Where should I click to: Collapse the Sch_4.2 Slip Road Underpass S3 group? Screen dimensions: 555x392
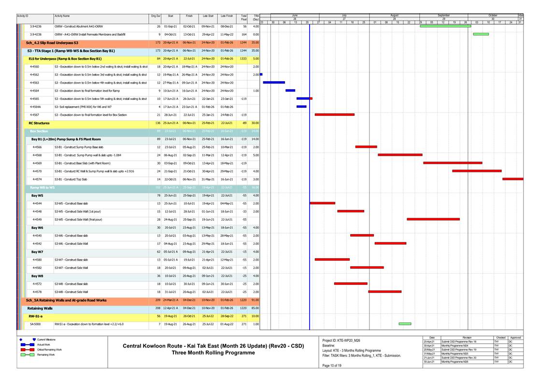click(x=52, y=42)
